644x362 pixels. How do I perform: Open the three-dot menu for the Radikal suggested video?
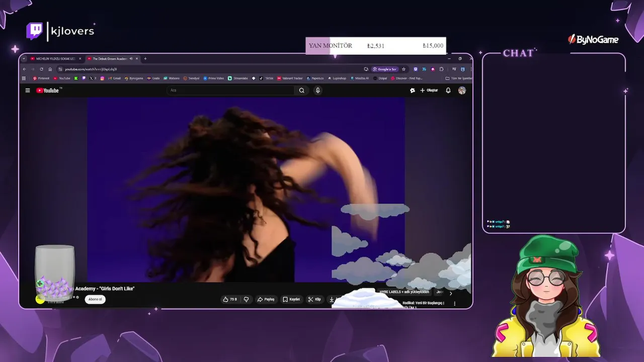[454, 304]
